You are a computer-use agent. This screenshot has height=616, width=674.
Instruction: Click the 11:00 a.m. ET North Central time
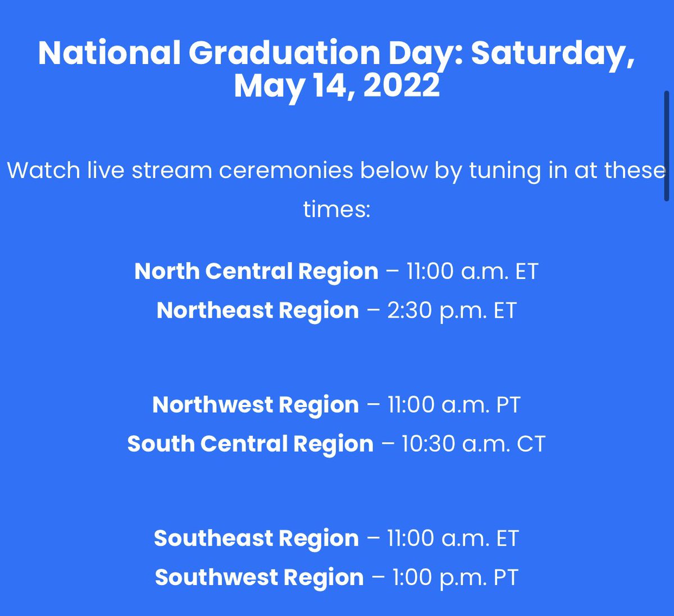[x=472, y=272]
